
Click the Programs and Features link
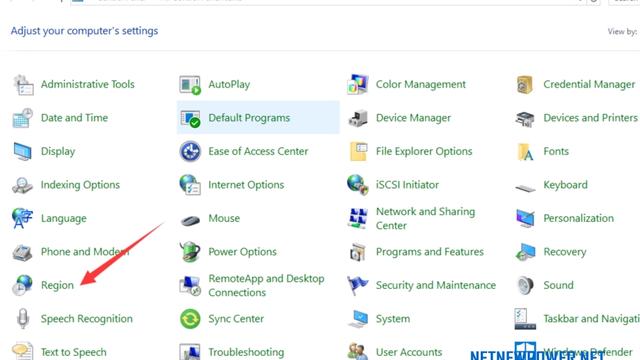click(430, 252)
